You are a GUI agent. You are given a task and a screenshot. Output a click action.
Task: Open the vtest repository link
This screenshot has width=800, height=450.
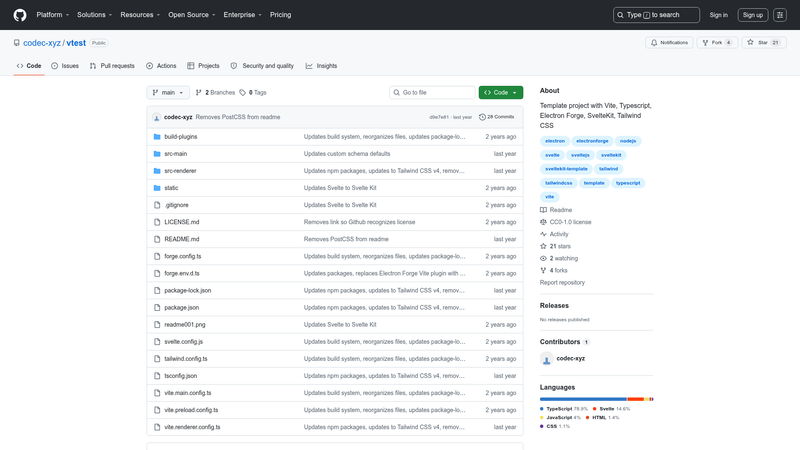coord(76,43)
